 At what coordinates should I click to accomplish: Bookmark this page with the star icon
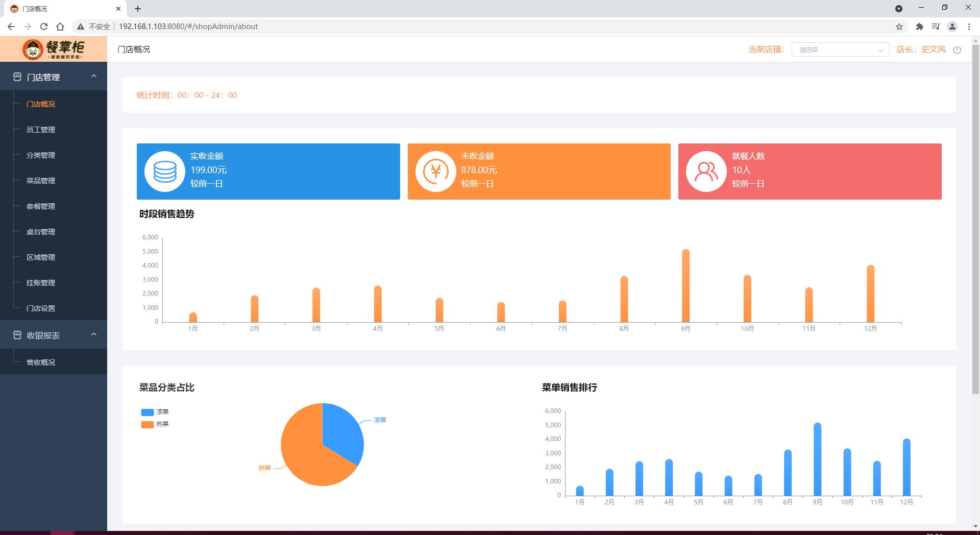click(x=899, y=27)
